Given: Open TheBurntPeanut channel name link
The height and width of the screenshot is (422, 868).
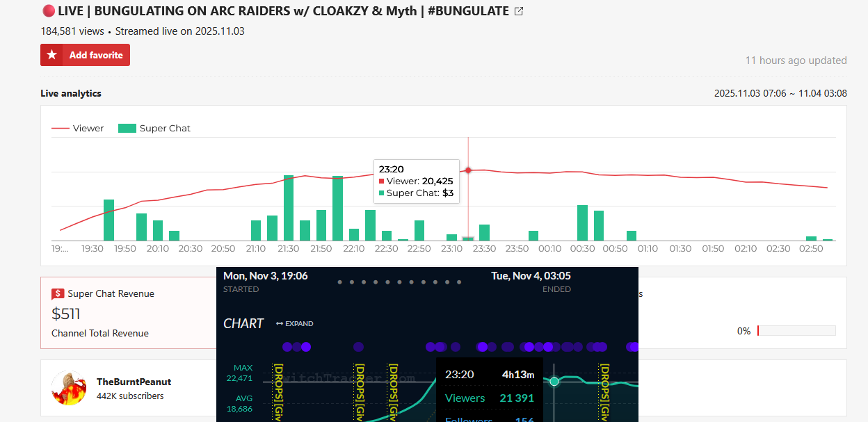Looking at the screenshot, I should [x=134, y=382].
